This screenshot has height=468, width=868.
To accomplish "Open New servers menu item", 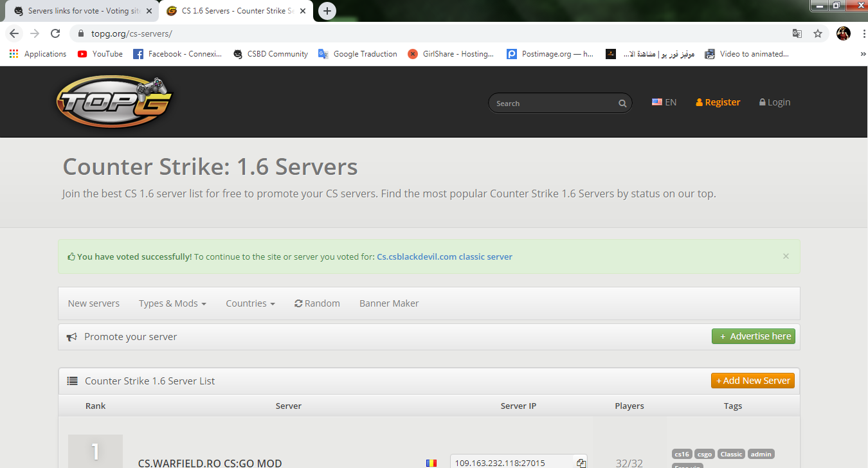I will (94, 303).
